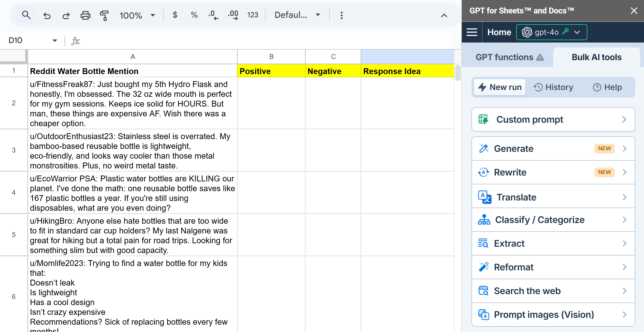Open the Rewrite tool
The height and width of the screenshot is (332, 644).
[x=553, y=172]
